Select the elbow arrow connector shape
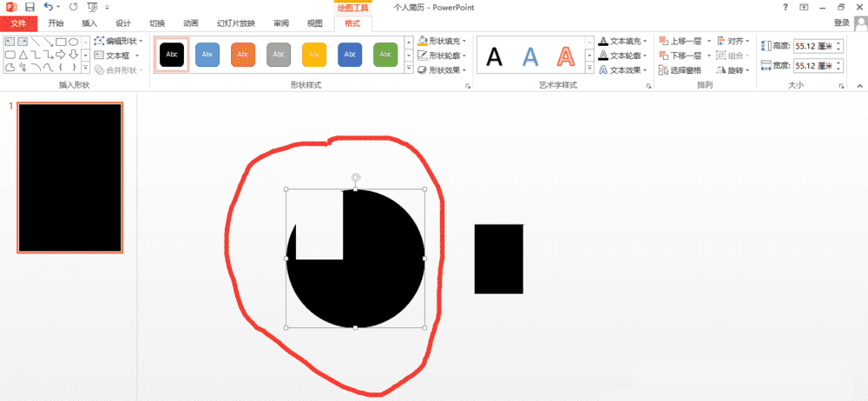Viewport: 868px width, 401px height. (48, 55)
